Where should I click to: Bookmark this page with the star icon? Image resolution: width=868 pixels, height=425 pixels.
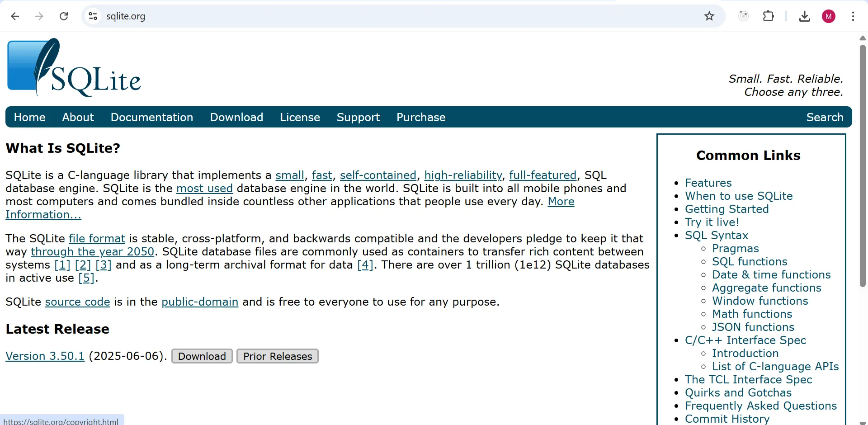709,16
